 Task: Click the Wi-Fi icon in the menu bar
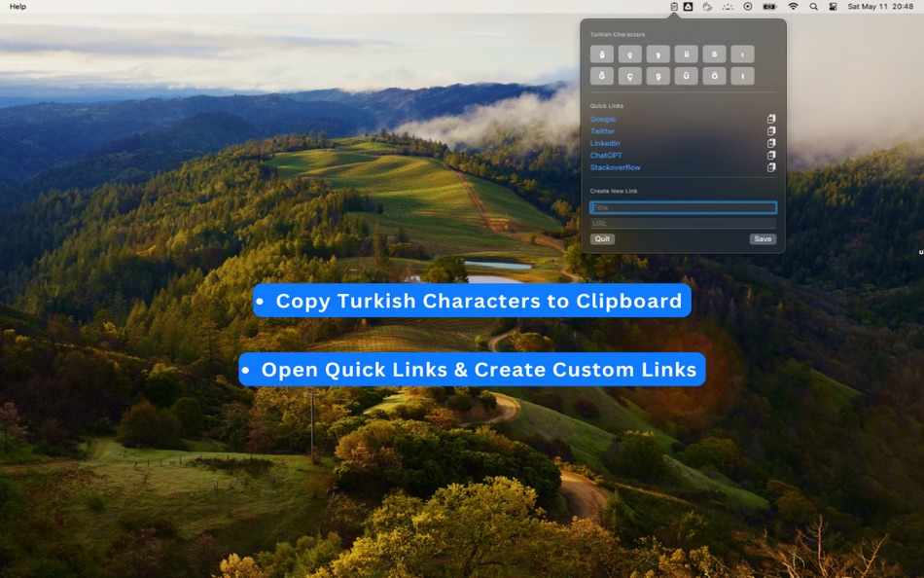[793, 7]
